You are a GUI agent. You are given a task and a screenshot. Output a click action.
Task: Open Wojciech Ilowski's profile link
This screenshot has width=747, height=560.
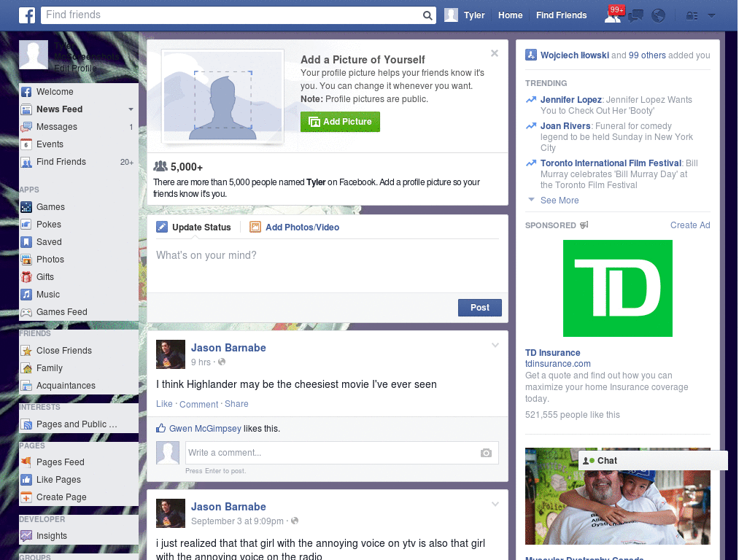(575, 55)
